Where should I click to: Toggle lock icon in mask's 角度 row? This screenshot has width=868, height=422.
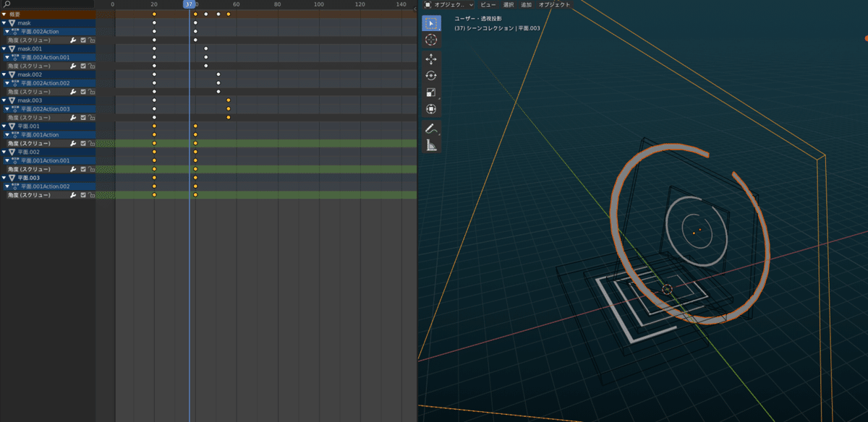92,40
